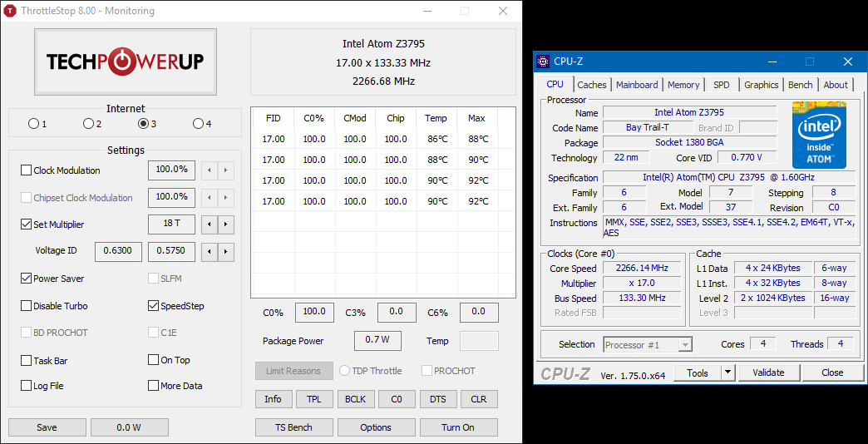Viewport: 868px width, 444px height.
Task: Click the Voltage ID 0.5750 field
Action: point(171,251)
